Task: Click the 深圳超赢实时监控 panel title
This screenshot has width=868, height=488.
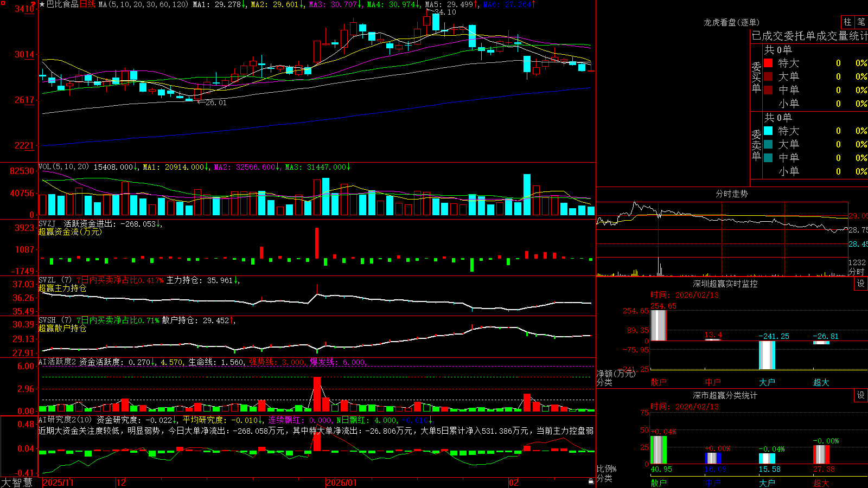Action: 725,284
